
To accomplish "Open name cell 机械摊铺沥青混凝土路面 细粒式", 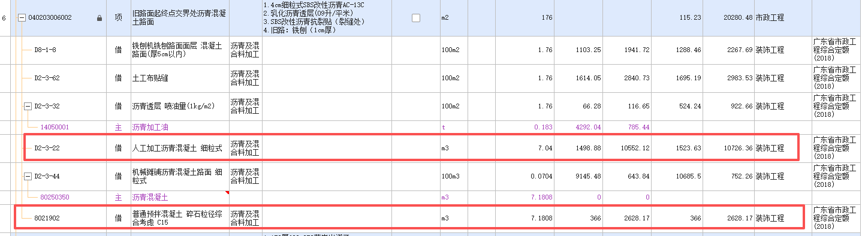I will [180, 176].
